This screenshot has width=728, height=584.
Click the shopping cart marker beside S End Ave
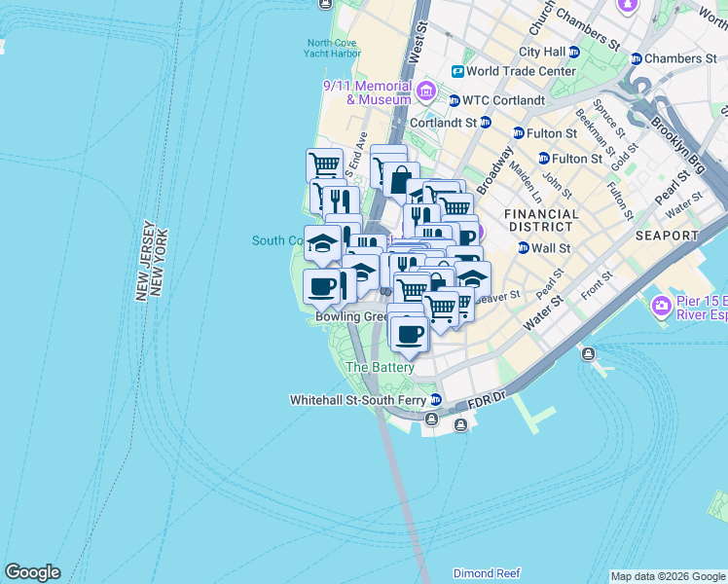tap(324, 165)
